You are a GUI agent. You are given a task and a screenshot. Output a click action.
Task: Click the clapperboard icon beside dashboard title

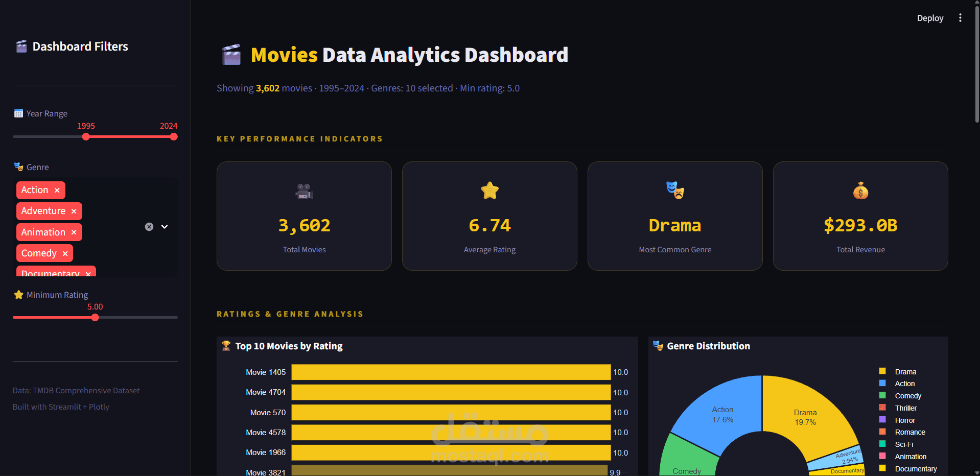pyautogui.click(x=231, y=55)
